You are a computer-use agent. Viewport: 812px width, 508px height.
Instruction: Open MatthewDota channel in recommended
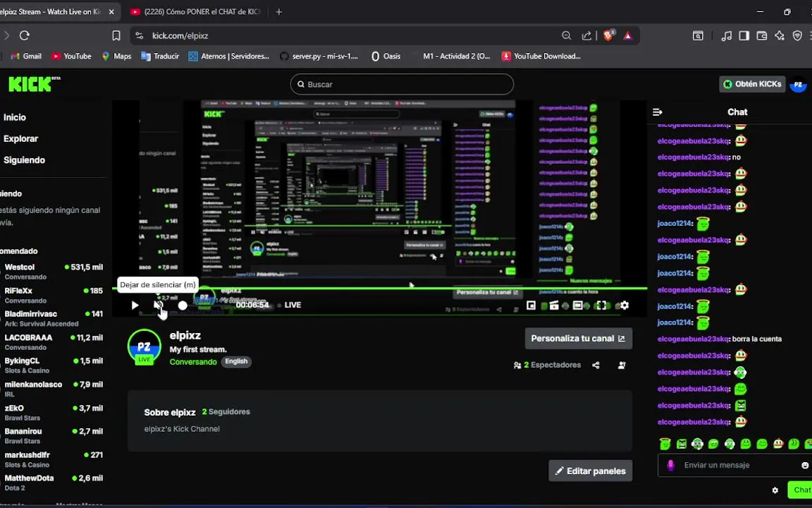click(x=53, y=483)
